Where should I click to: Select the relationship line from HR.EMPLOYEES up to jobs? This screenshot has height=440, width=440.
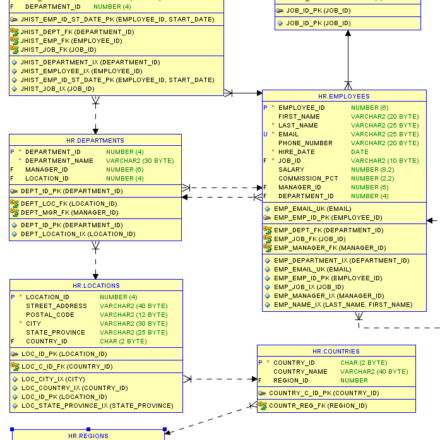tap(348, 60)
